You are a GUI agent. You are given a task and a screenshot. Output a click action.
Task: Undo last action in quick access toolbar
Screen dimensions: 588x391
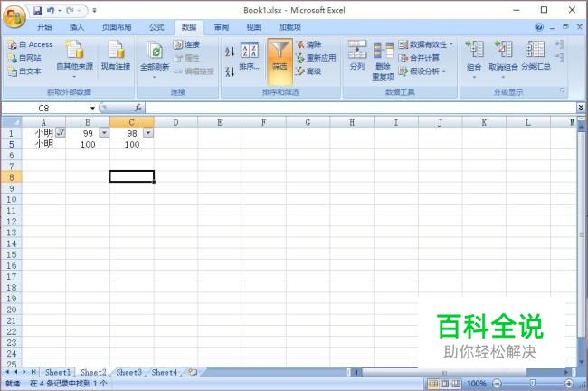51,11
